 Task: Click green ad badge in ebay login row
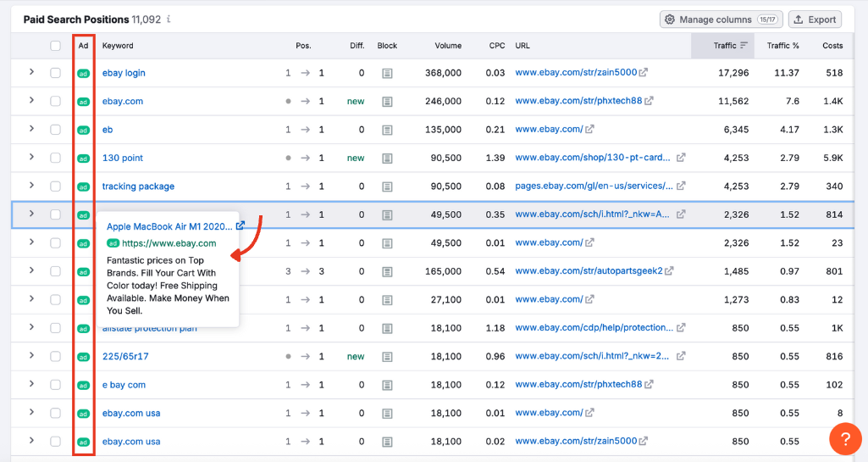tap(83, 74)
